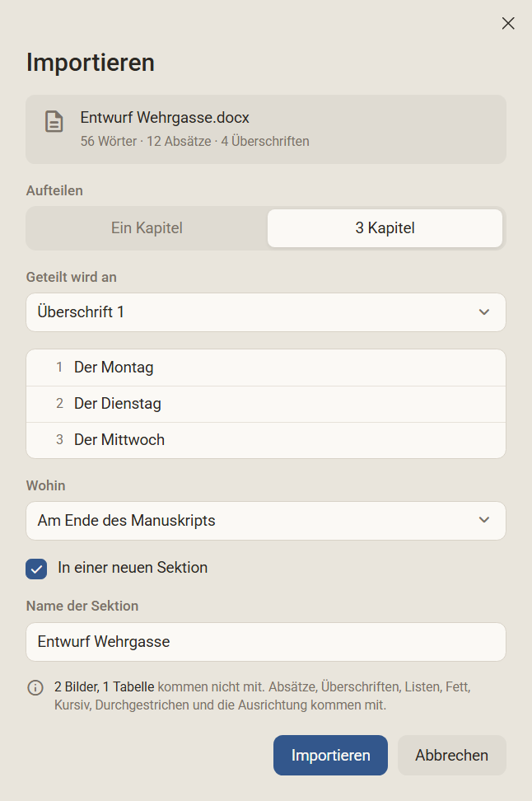Close the Importieren dialog with the X

508,23
